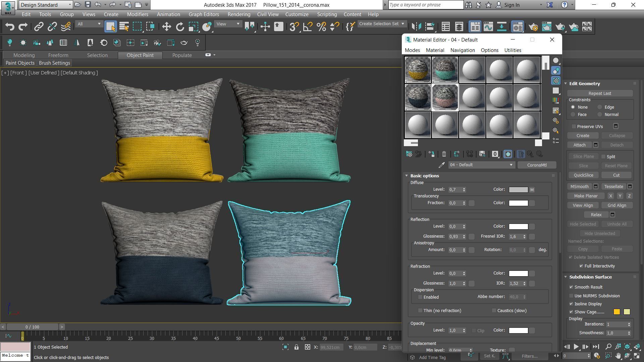Click the Pan View hand icon
The image size is (644, 362).
(618, 356)
